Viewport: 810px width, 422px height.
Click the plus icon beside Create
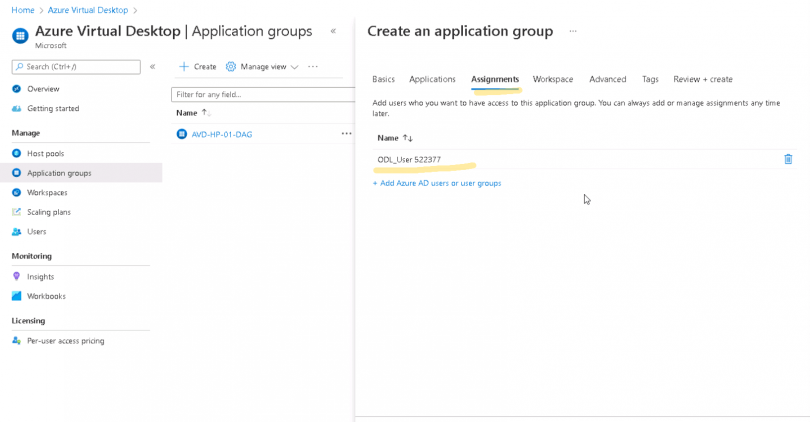tap(183, 67)
